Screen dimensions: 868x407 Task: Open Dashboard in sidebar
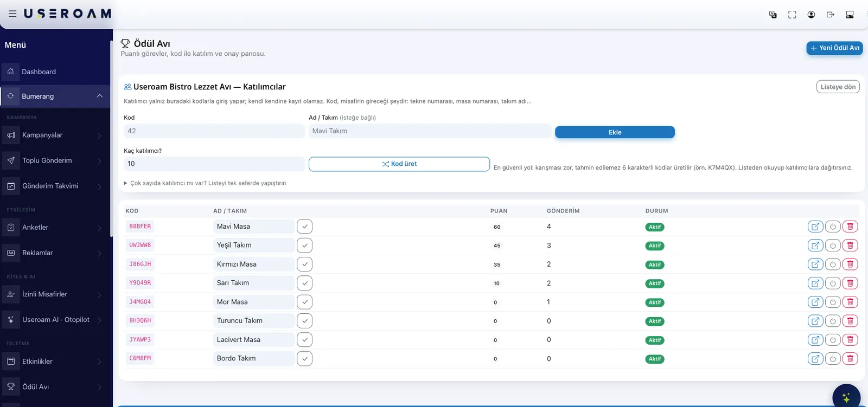55,72
